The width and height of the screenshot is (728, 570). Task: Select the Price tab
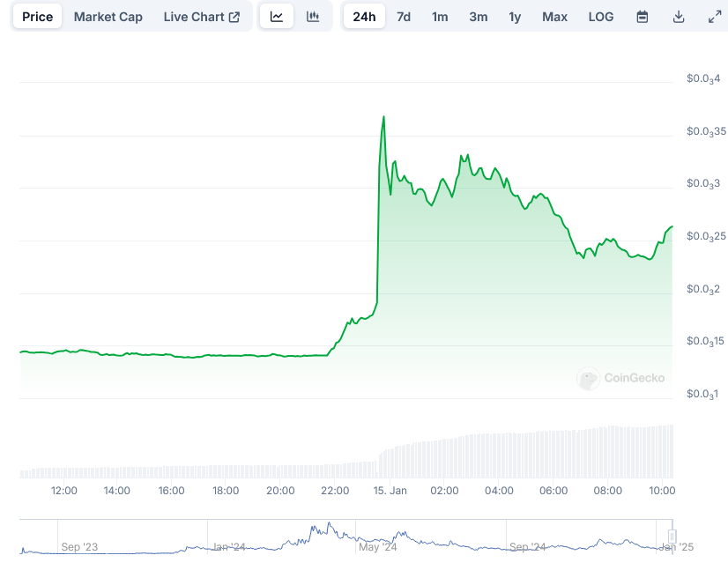tap(37, 17)
